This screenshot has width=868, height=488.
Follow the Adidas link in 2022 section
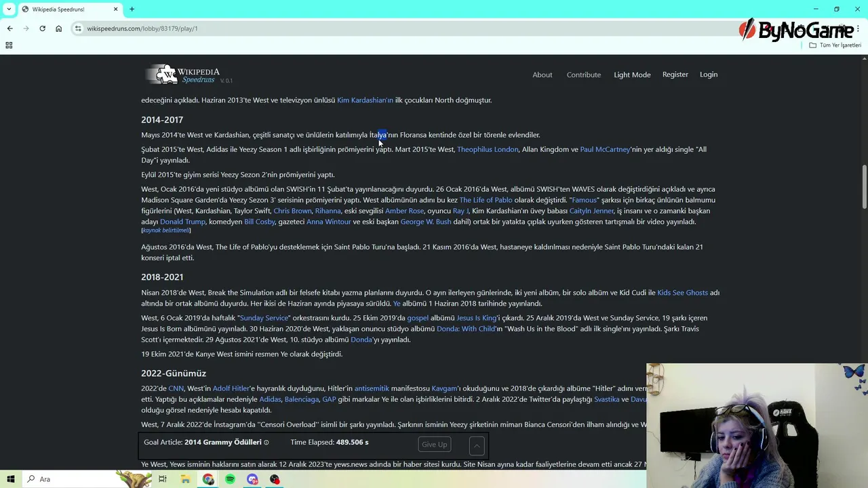[x=270, y=399]
